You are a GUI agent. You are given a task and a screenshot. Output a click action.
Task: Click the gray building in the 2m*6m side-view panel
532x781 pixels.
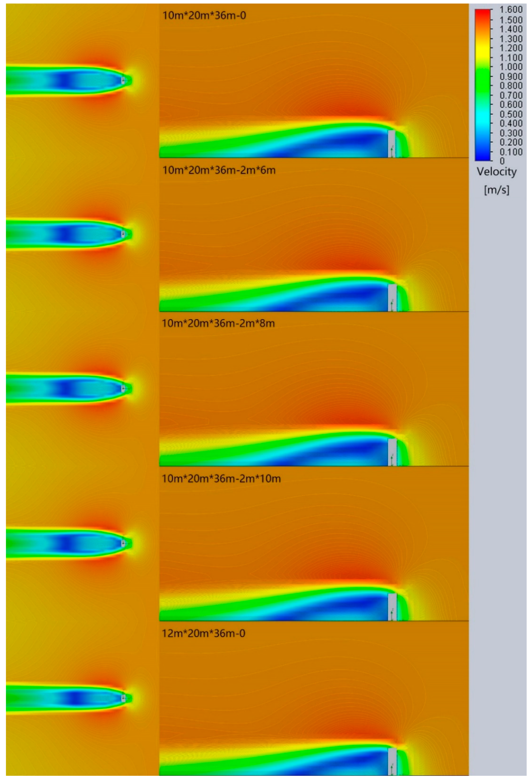point(392,298)
